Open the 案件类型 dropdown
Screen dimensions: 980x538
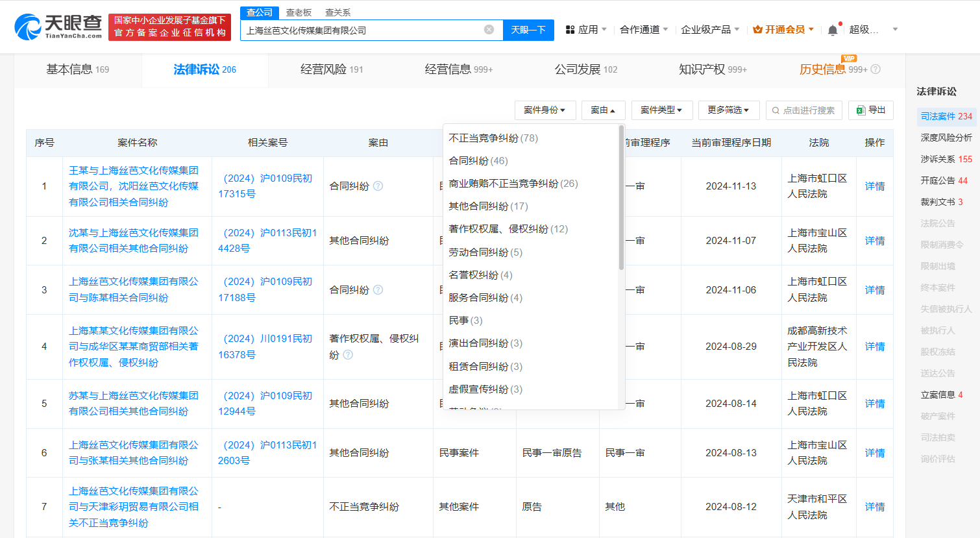pos(661,110)
